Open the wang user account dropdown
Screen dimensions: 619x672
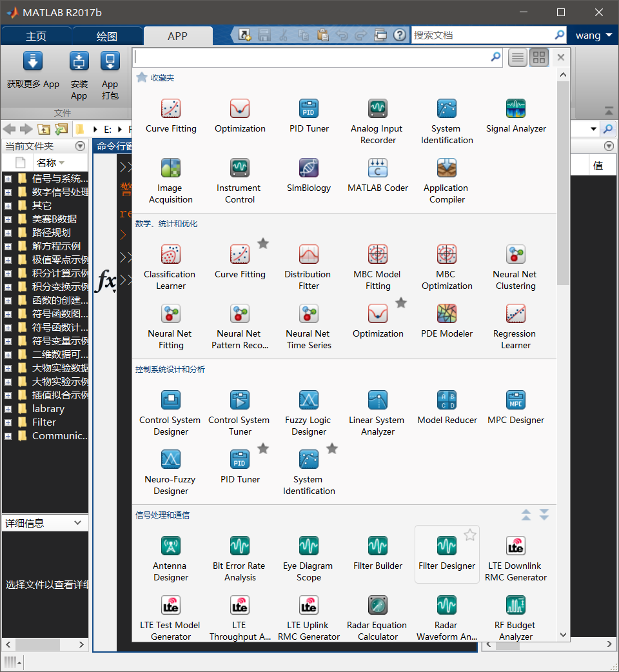tap(593, 35)
